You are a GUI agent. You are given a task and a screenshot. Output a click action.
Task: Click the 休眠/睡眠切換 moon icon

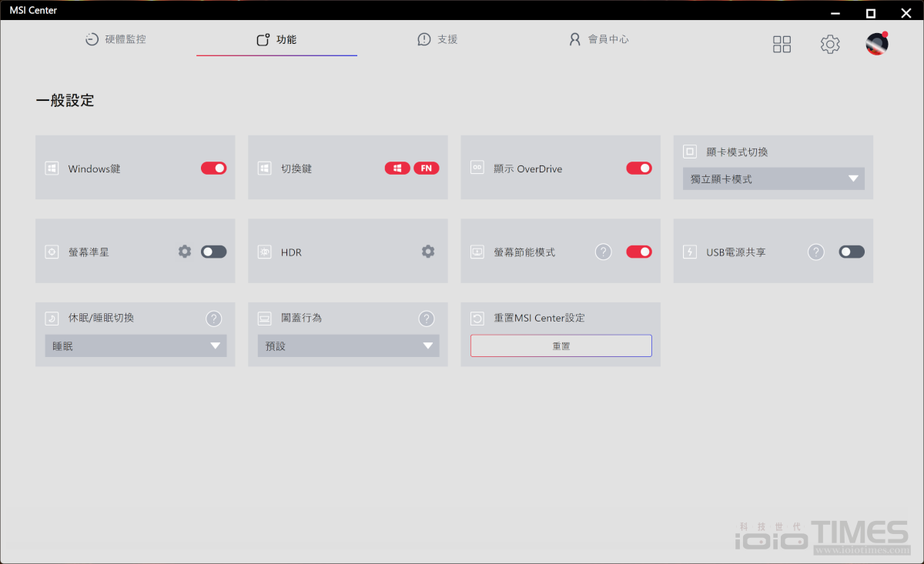click(52, 318)
